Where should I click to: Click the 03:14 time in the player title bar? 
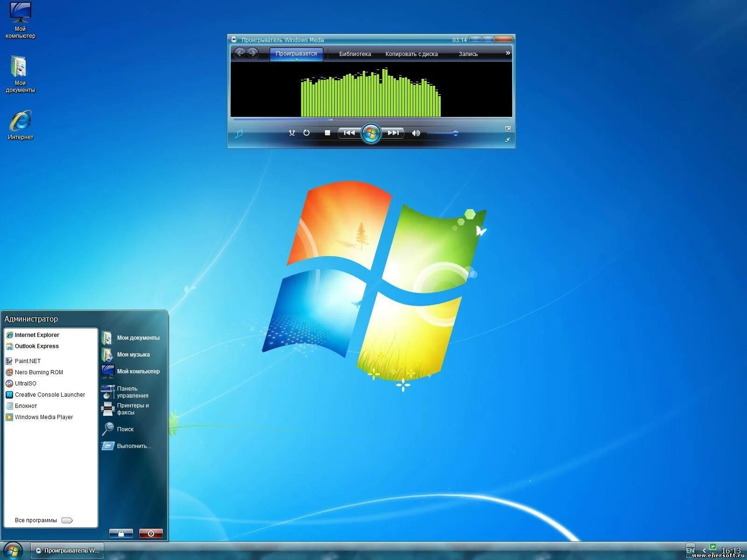click(459, 40)
